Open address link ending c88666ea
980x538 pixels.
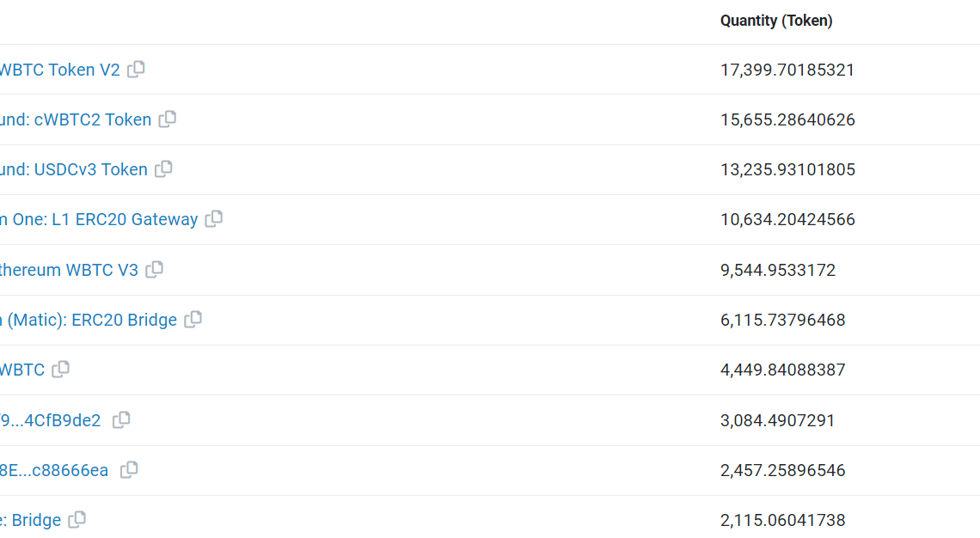coord(55,470)
